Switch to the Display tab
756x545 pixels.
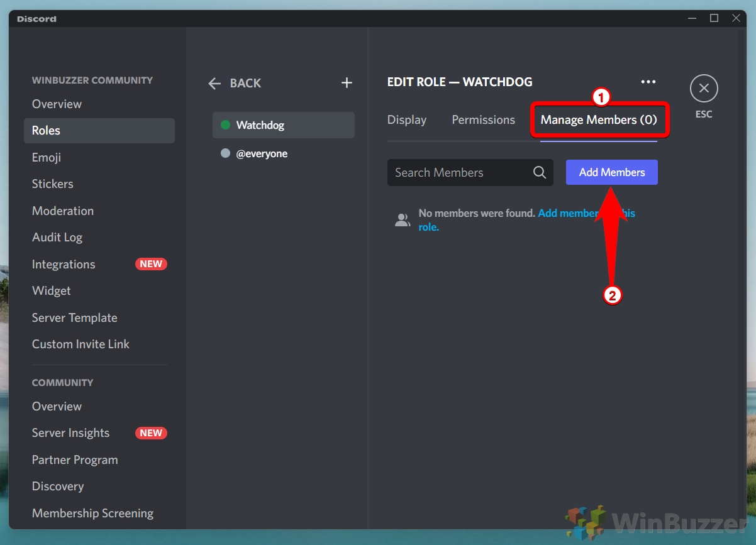407,119
